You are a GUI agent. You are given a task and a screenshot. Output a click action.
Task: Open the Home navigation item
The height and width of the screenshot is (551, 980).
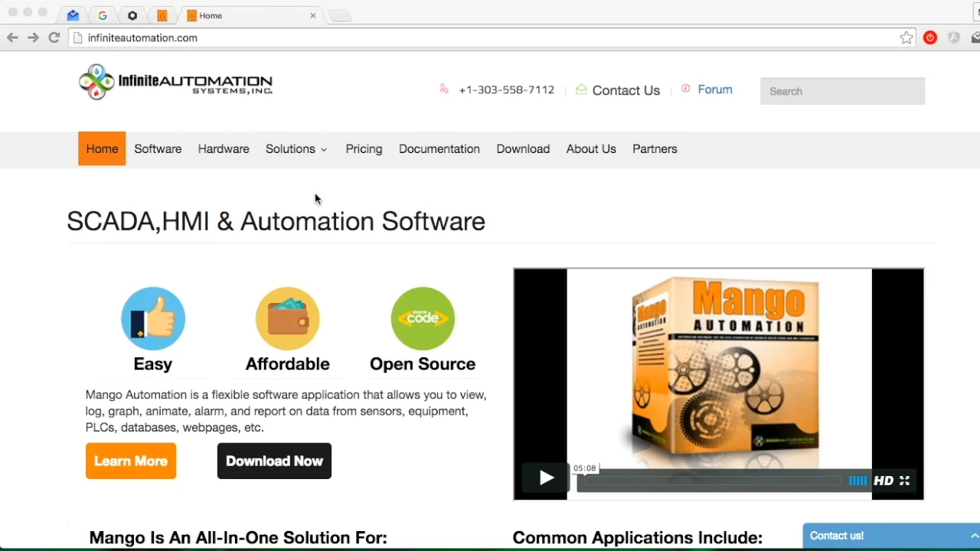pos(102,149)
